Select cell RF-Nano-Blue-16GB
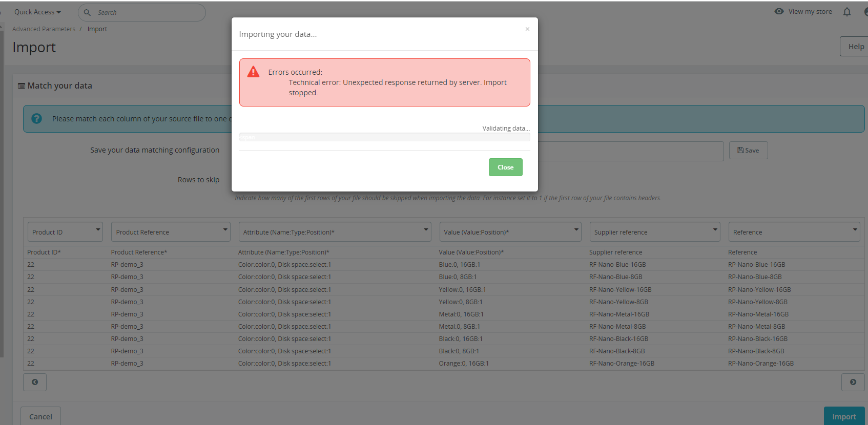Viewport: 868px width, 425px height. click(617, 265)
